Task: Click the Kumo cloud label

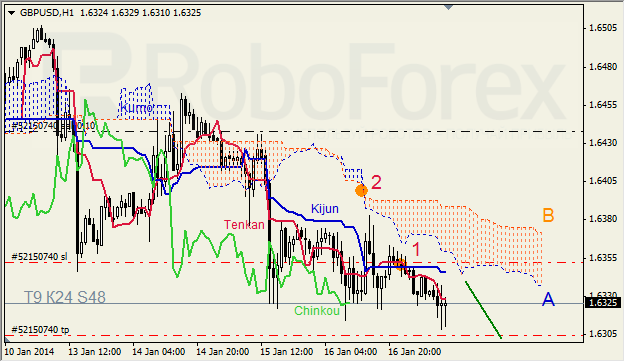Action: pos(136,108)
